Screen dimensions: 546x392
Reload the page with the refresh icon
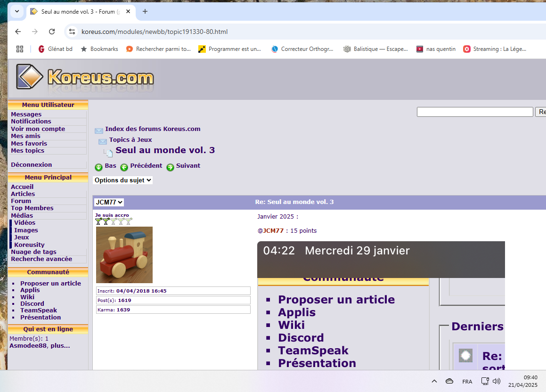click(52, 32)
